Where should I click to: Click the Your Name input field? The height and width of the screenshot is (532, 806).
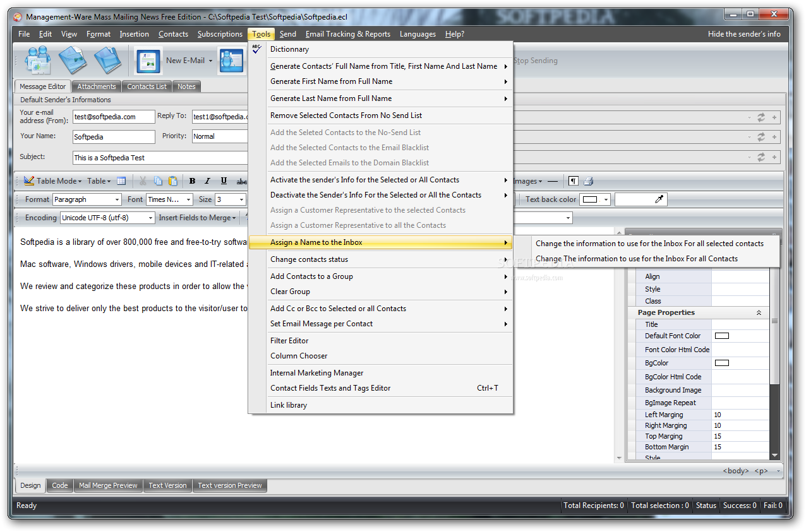[114, 137]
